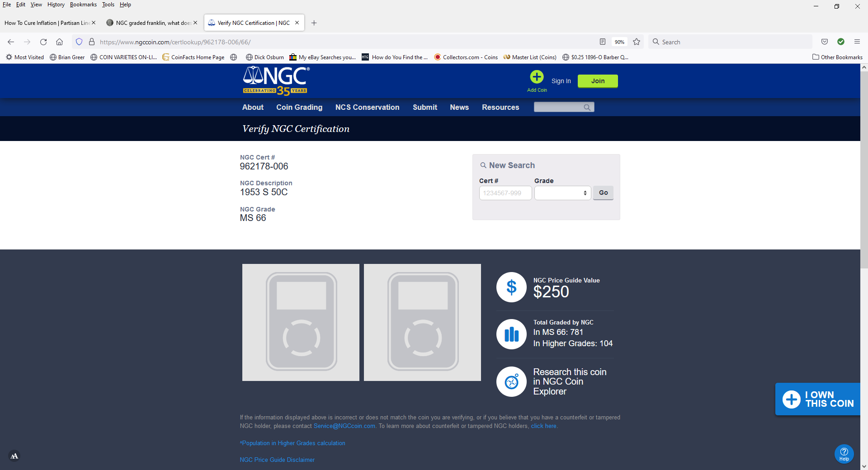
Task: Go to the browser Home page
Action: tap(59, 42)
